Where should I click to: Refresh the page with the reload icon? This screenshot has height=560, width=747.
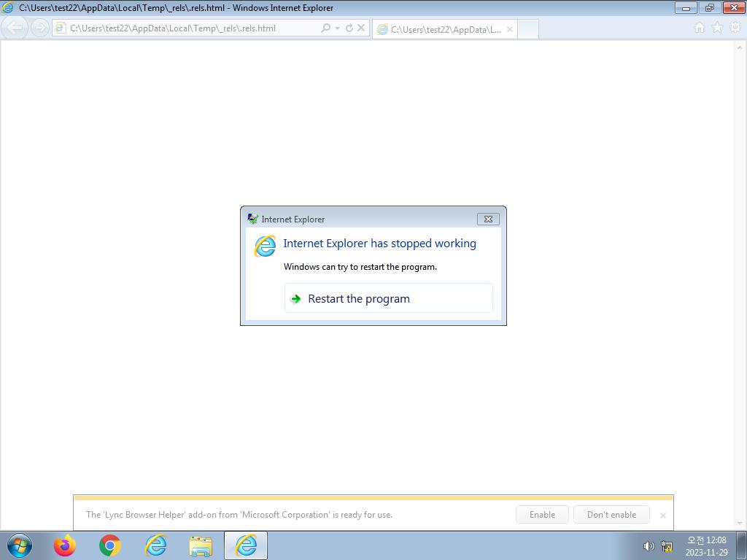pyautogui.click(x=349, y=28)
